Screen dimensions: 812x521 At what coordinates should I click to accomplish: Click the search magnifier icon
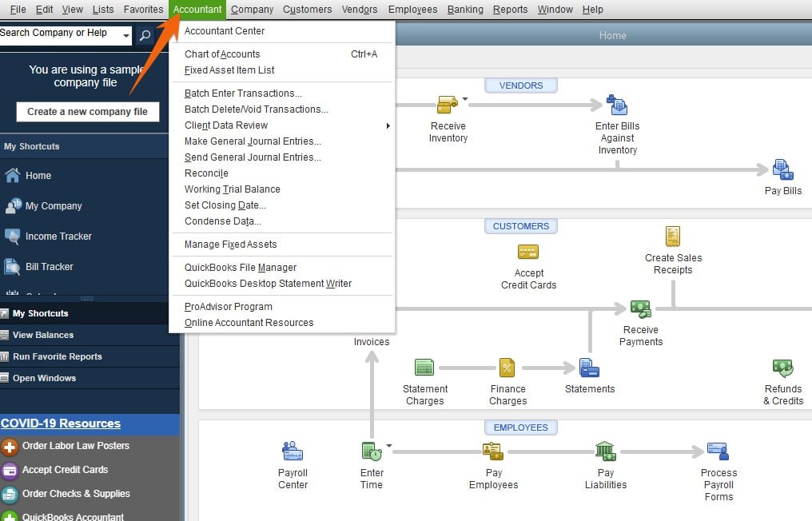point(145,36)
